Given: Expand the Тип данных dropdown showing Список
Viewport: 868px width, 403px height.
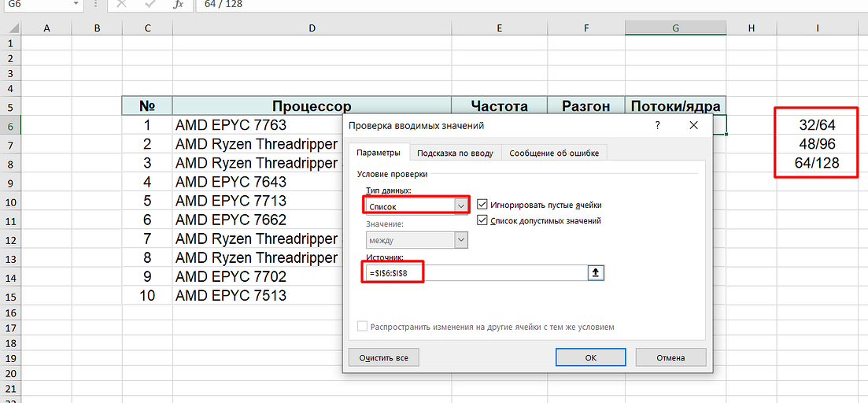Looking at the screenshot, I should 461,205.
